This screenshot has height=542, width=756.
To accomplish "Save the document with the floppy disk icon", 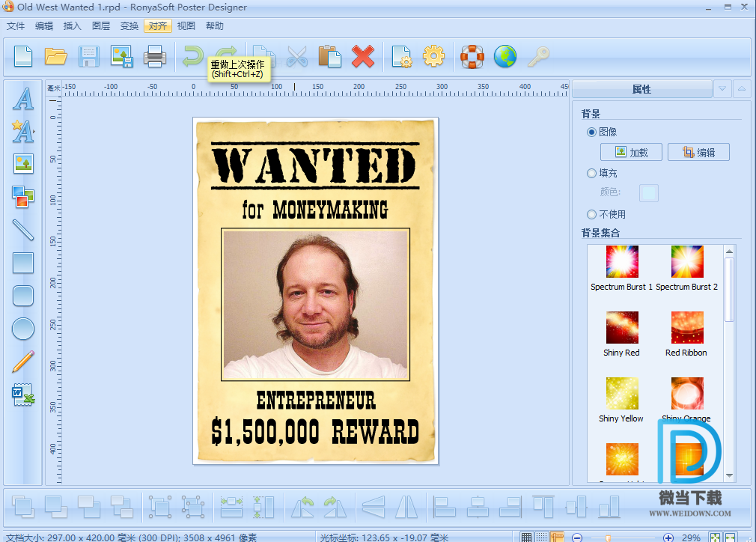I will click(89, 56).
